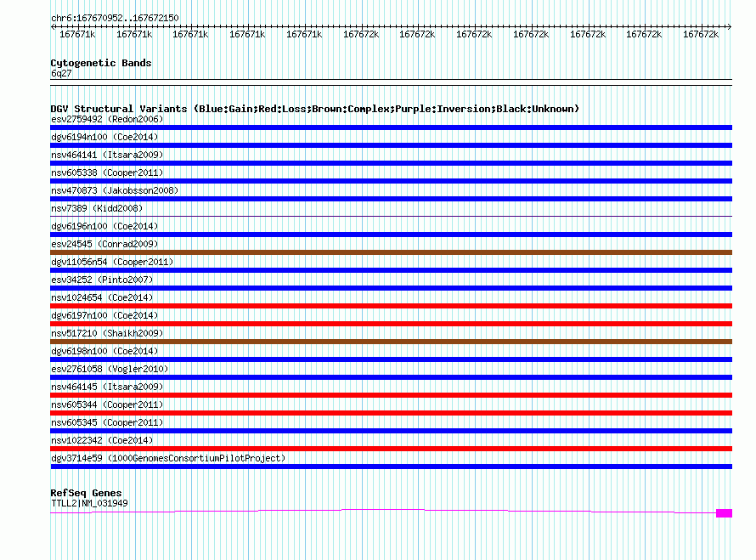Click the nsv7389 (Kidd2008) label
Image resolution: width=756 pixels, height=560 pixels.
pyautogui.click(x=97, y=208)
